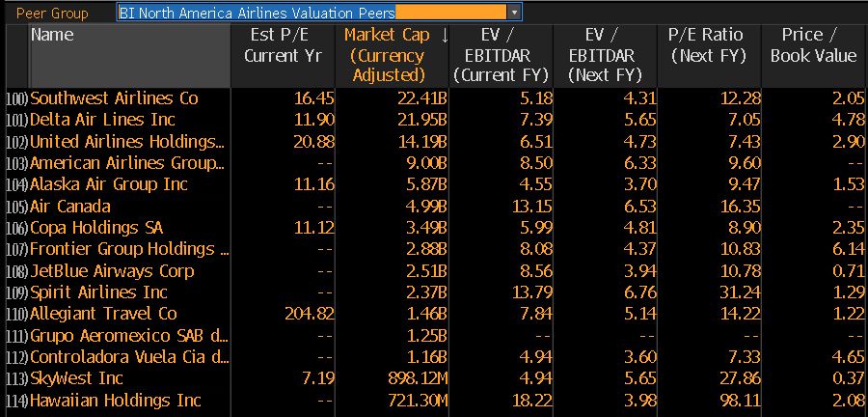
Task: Click Hawaiian Holdings Inc
Action: pos(116,400)
